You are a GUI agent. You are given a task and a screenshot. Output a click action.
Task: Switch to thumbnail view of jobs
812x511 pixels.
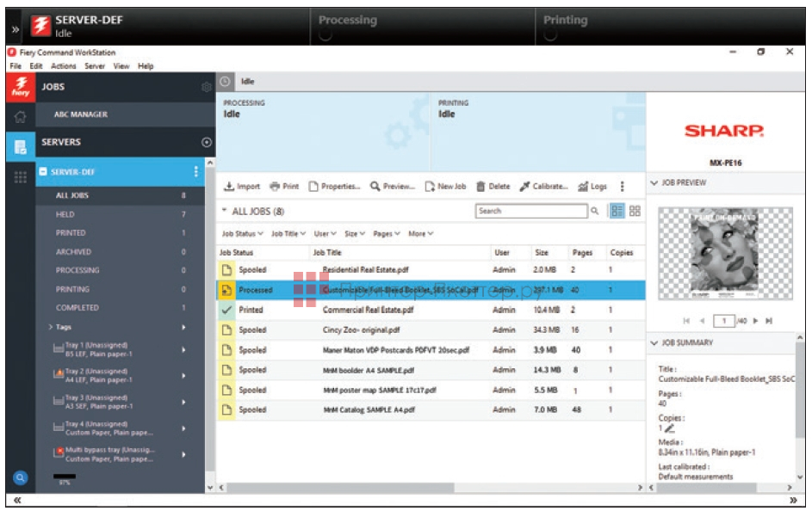click(635, 211)
